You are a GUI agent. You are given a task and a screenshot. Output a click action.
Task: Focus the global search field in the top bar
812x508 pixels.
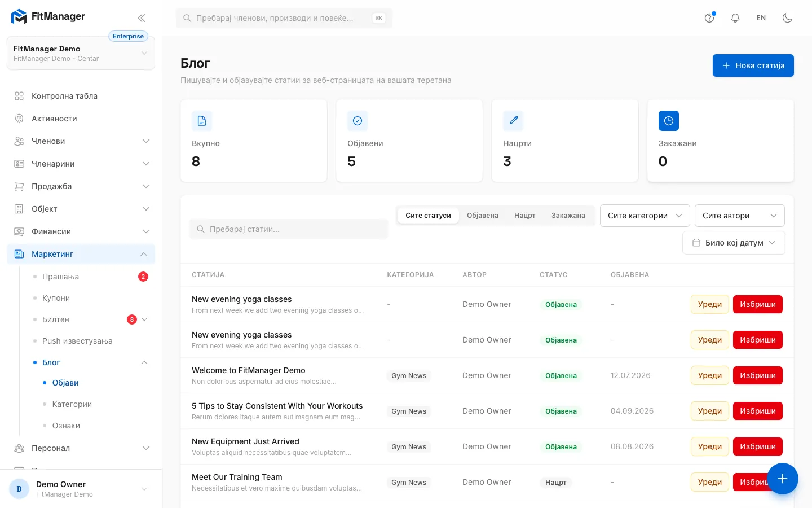click(284, 18)
